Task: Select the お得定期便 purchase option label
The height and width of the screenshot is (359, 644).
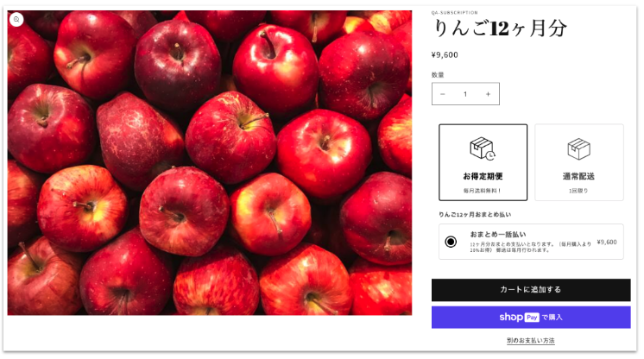Action: click(483, 176)
